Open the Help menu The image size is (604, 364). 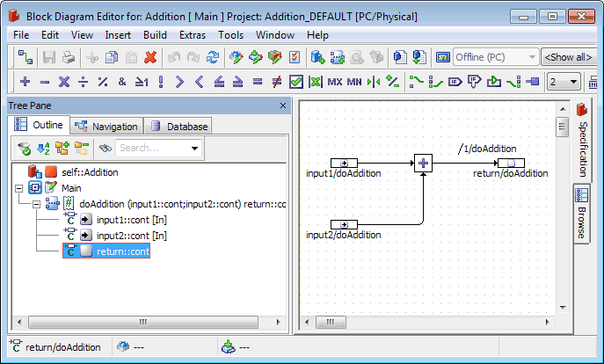317,35
